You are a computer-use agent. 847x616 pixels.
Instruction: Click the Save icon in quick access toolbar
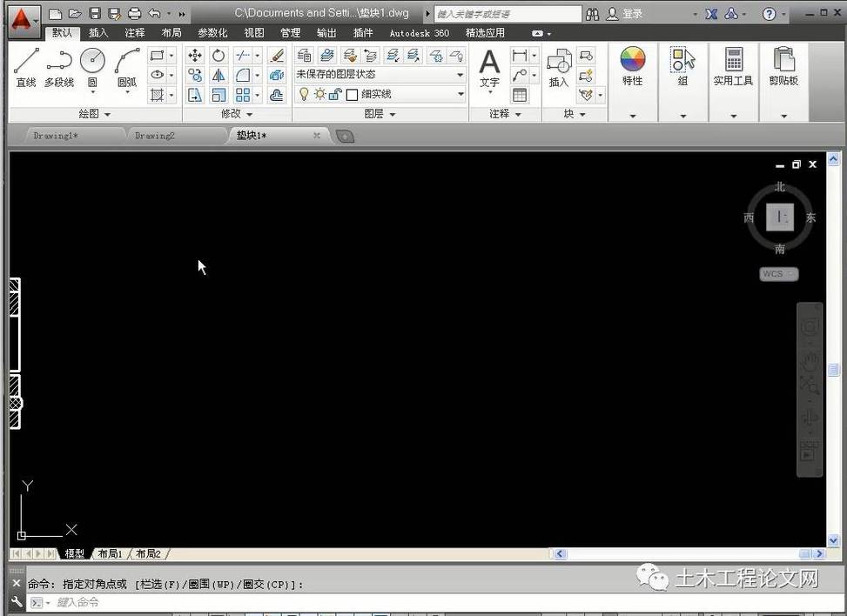[95, 14]
